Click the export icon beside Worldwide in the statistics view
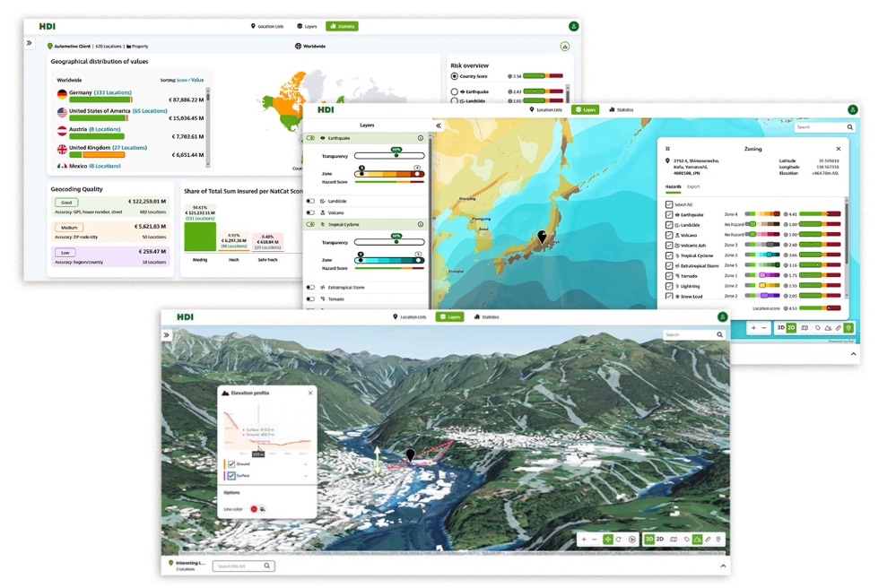896x588 pixels. pyautogui.click(x=565, y=47)
